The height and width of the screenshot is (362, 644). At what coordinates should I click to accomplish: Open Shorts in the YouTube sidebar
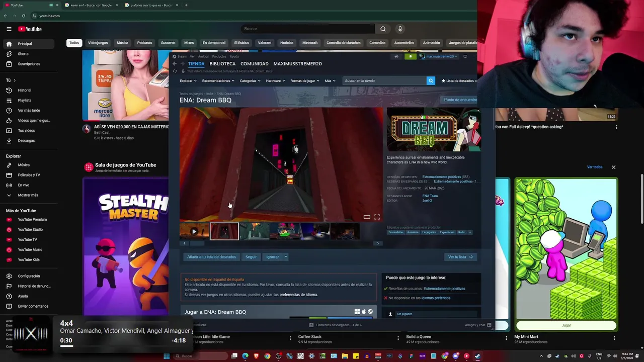(x=28, y=54)
